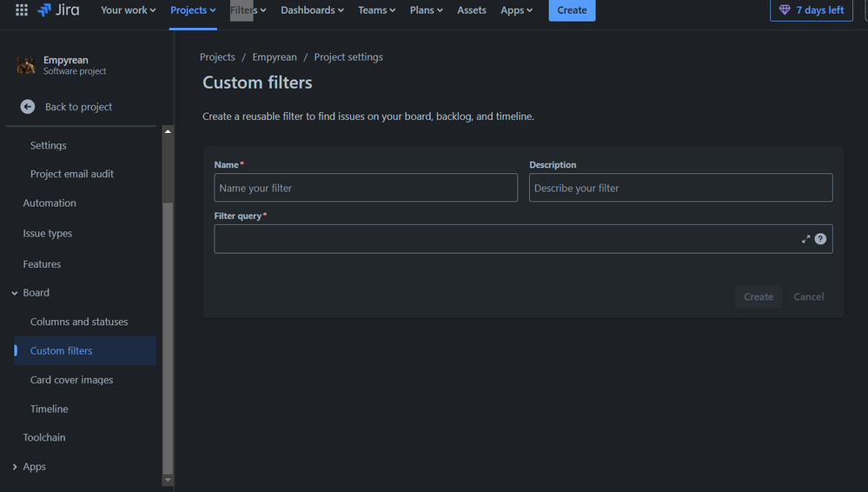Open the app switcher grid icon
Image resolution: width=868 pixels, height=492 pixels.
[22, 10]
